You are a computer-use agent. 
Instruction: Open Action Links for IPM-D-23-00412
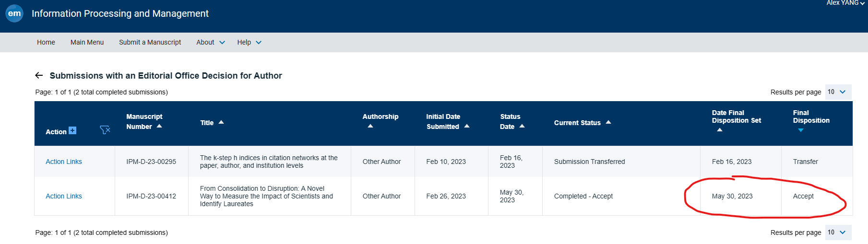pyautogui.click(x=64, y=196)
